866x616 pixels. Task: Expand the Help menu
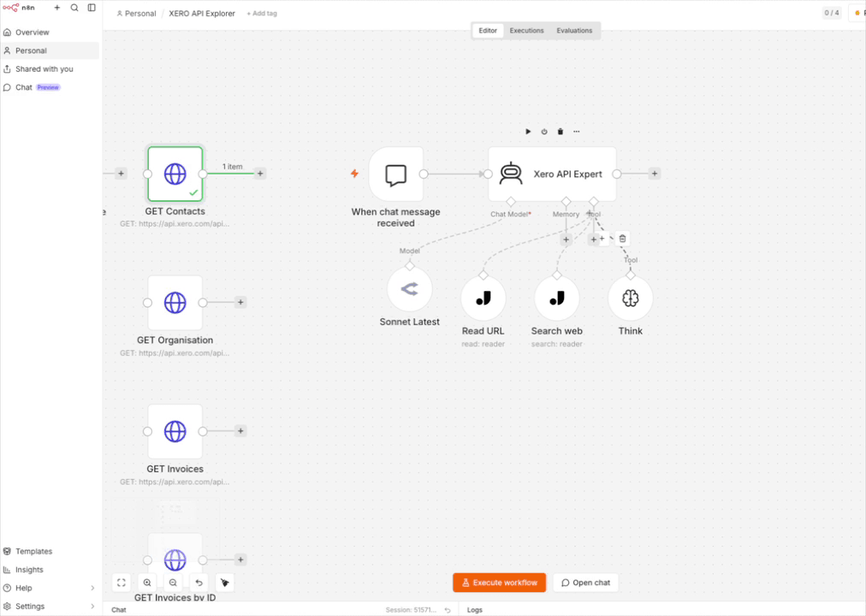pyautogui.click(x=50, y=588)
